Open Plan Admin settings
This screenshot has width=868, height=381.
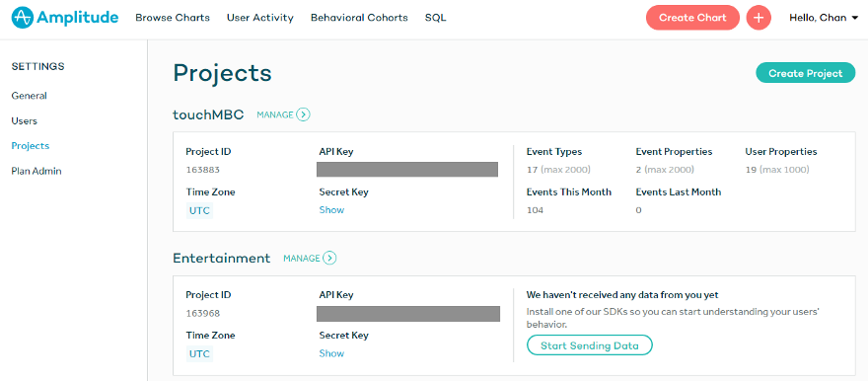pos(36,171)
